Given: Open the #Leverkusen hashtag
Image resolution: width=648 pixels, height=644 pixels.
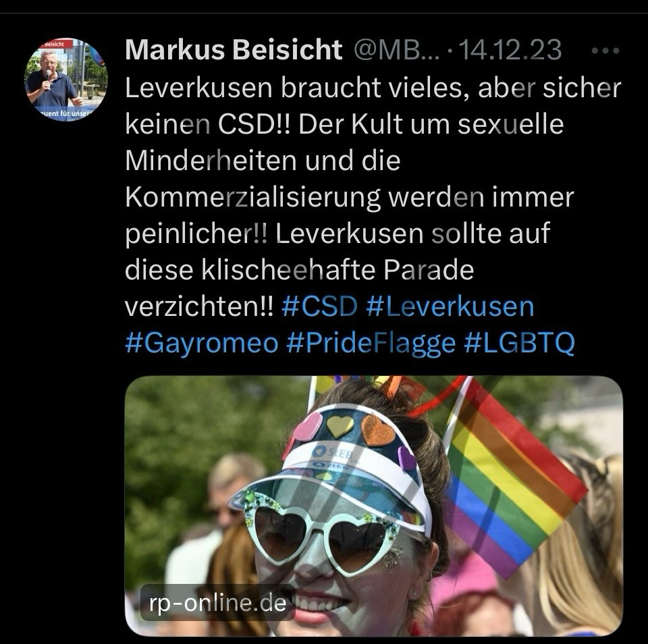Looking at the screenshot, I should click(x=450, y=306).
